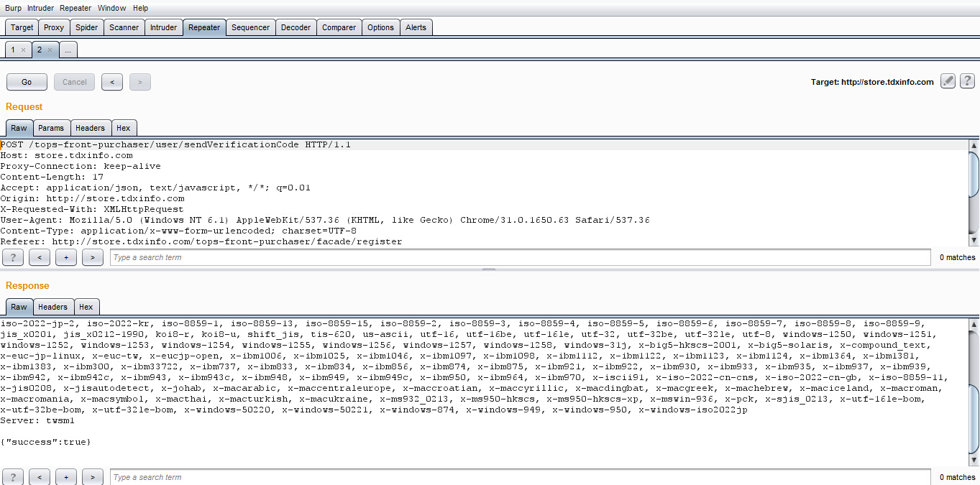Screen dimensions: 980x485
Task: Show response Raw view
Action: 19,307
